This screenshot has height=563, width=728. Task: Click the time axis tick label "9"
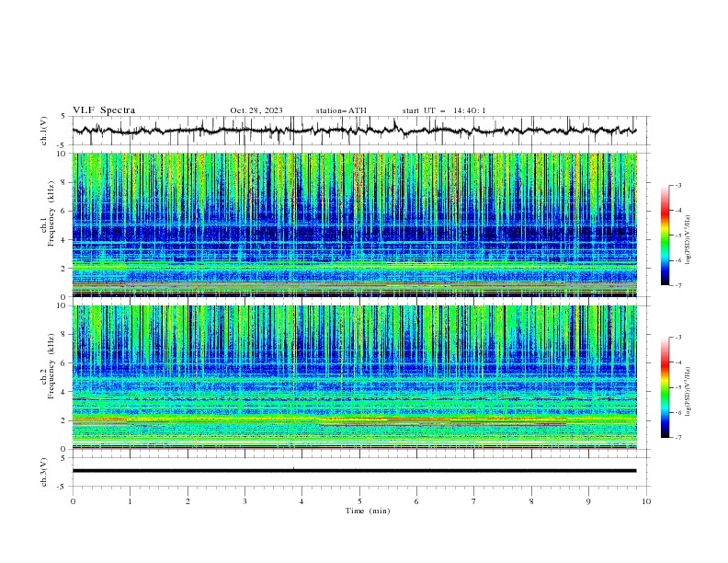tap(588, 501)
